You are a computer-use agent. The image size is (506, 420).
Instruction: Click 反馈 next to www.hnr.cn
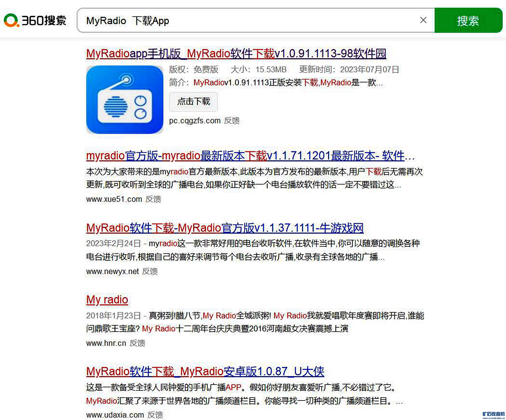pos(137,343)
